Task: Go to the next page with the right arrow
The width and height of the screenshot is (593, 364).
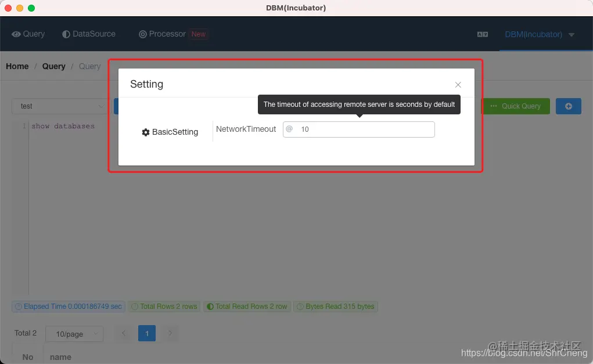Action: click(x=170, y=333)
